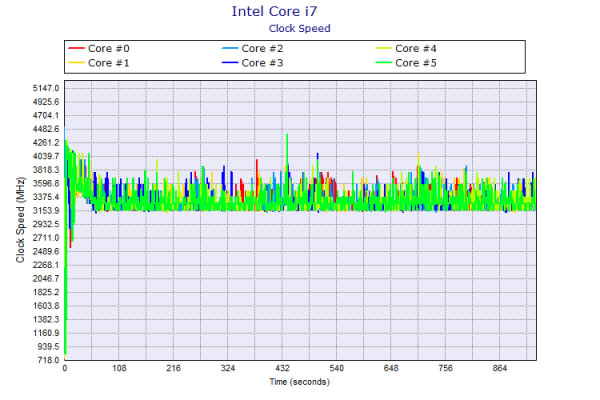The height and width of the screenshot is (400, 600).
Task: Click the 756 x-axis tick label
Action: [x=445, y=368]
